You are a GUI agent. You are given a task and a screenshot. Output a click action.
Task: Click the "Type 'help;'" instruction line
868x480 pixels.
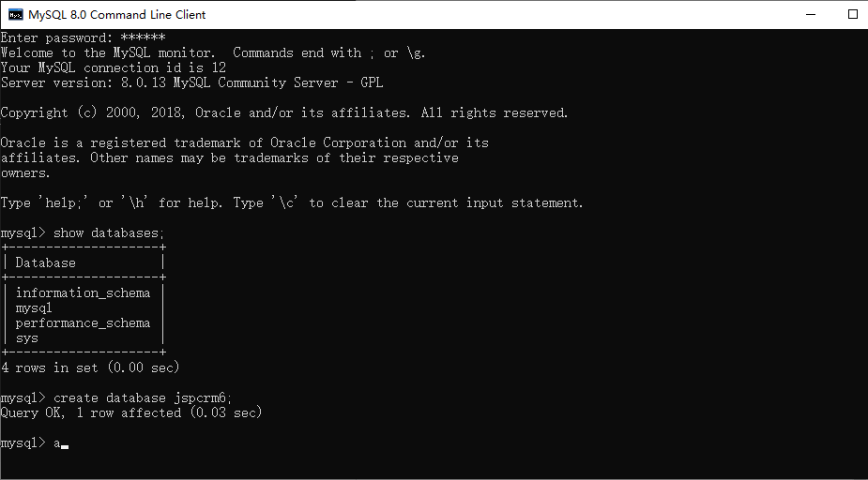point(292,202)
